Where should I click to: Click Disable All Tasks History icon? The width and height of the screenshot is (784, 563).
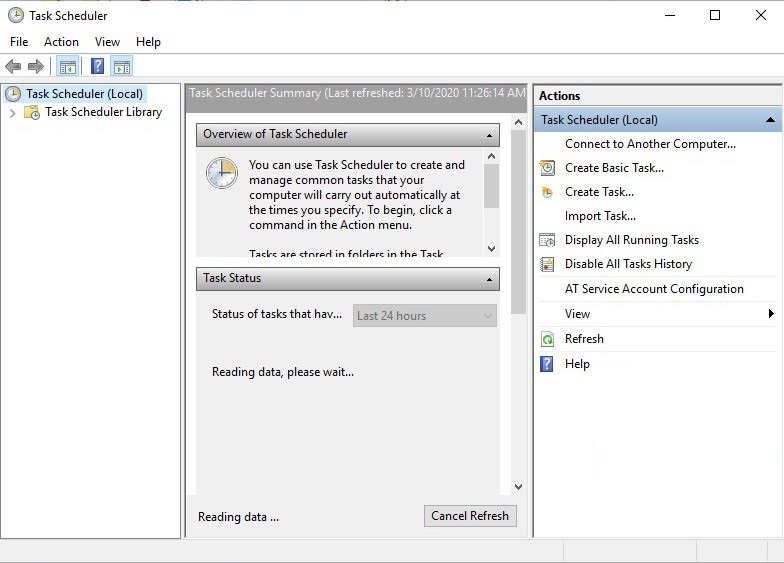click(547, 264)
